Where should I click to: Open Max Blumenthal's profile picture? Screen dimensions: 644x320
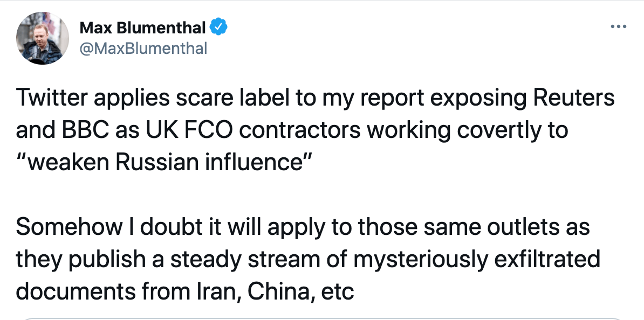click(x=43, y=38)
